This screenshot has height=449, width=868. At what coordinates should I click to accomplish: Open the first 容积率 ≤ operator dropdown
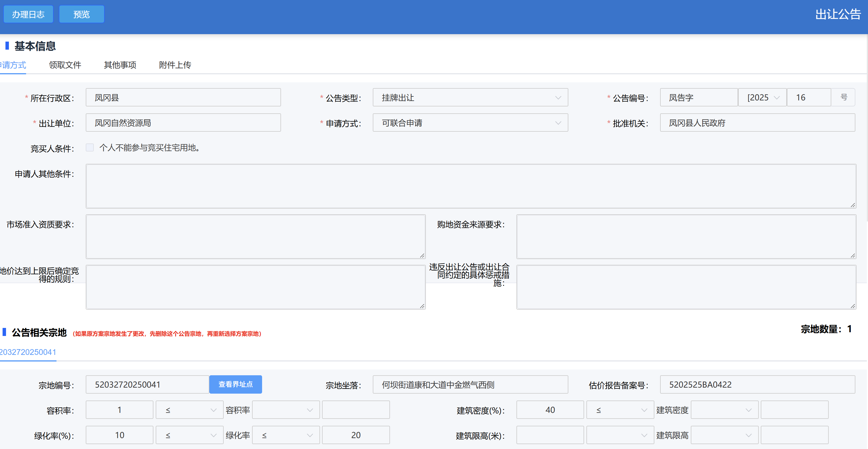click(189, 410)
